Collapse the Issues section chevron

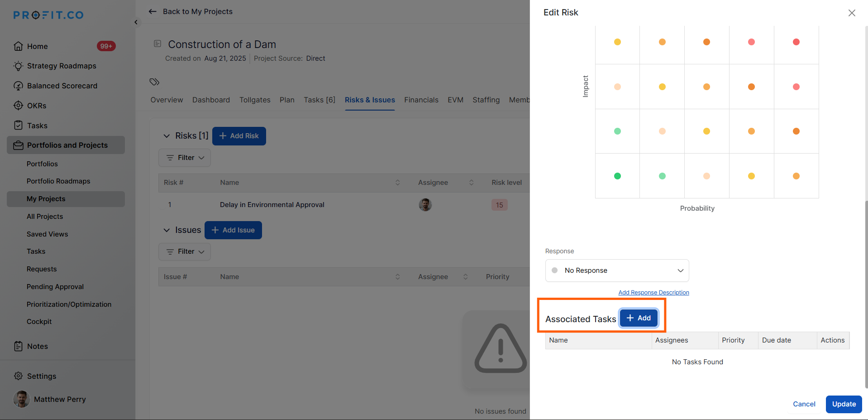[167, 230]
